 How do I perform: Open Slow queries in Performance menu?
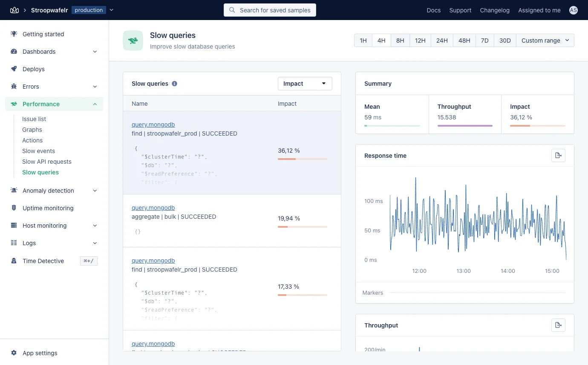pyautogui.click(x=40, y=172)
